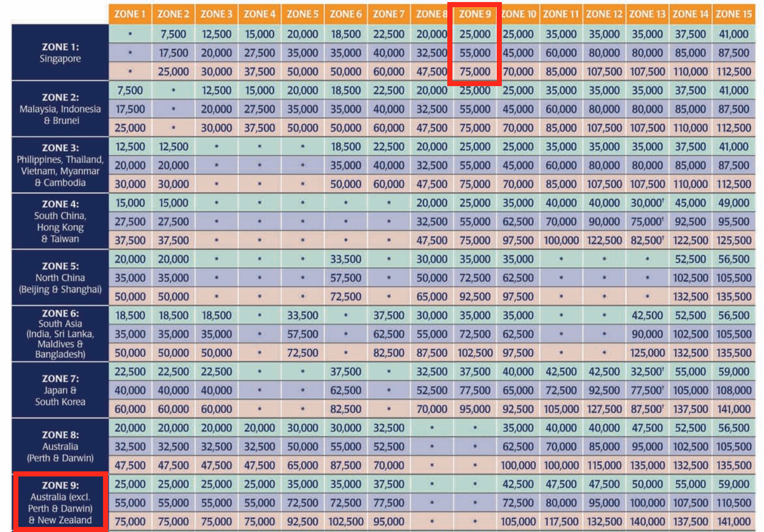Select the 108,000 cell under ZONE 15
This screenshot has height=532, width=764.
733,390
